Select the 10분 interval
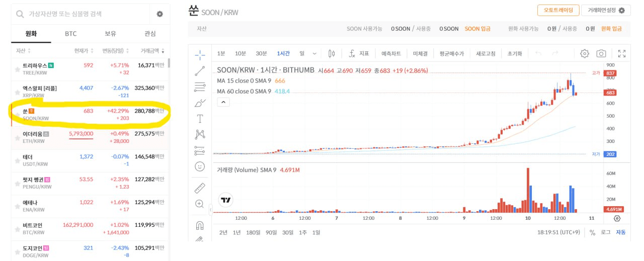This screenshot has height=261, width=644. (x=240, y=53)
